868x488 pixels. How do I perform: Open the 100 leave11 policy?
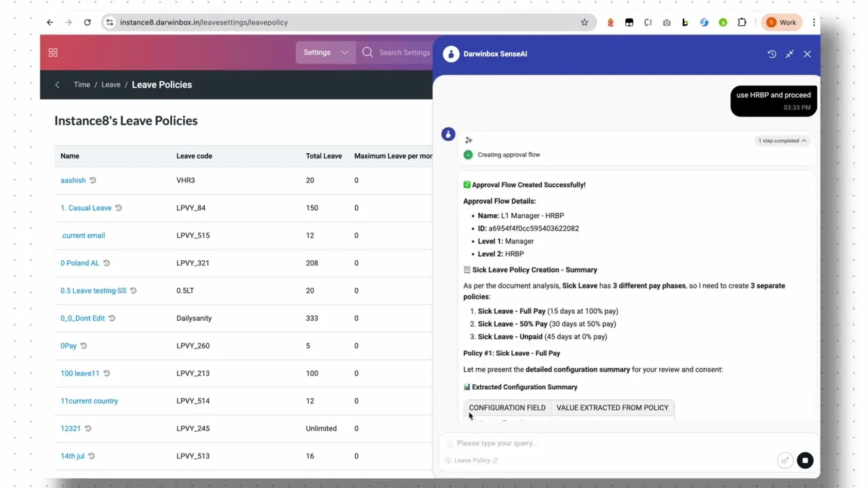coord(80,373)
